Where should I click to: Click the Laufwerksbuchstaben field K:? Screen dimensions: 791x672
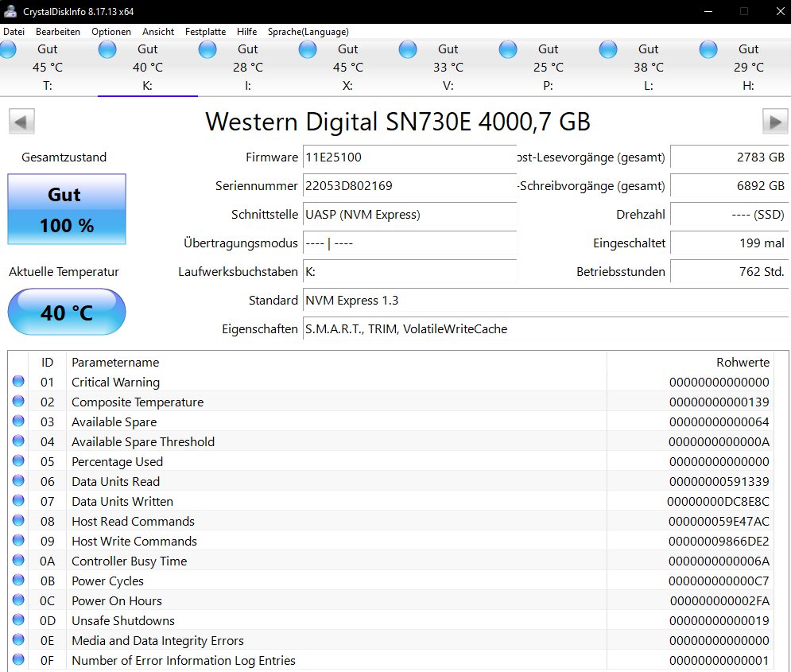point(409,271)
